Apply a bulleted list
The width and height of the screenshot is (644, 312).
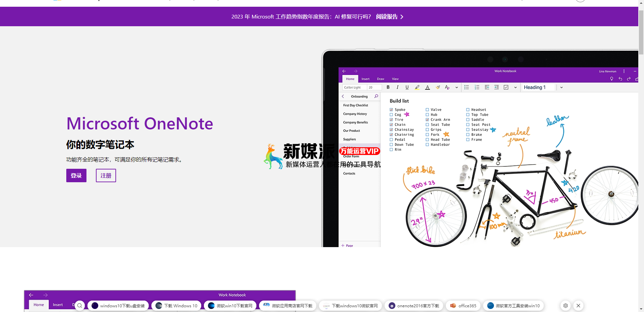click(466, 87)
